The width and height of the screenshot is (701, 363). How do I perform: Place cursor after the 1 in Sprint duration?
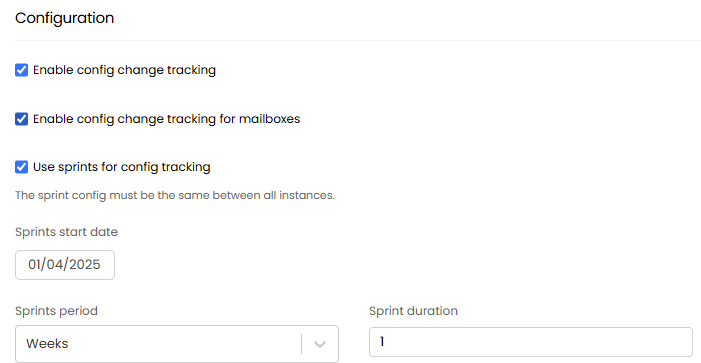point(385,342)
